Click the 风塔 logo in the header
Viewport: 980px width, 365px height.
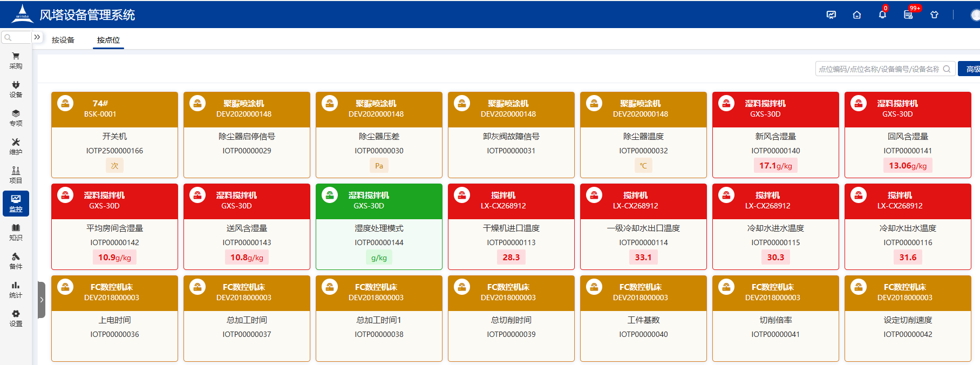pyautogui.click(x=22, y=13)
